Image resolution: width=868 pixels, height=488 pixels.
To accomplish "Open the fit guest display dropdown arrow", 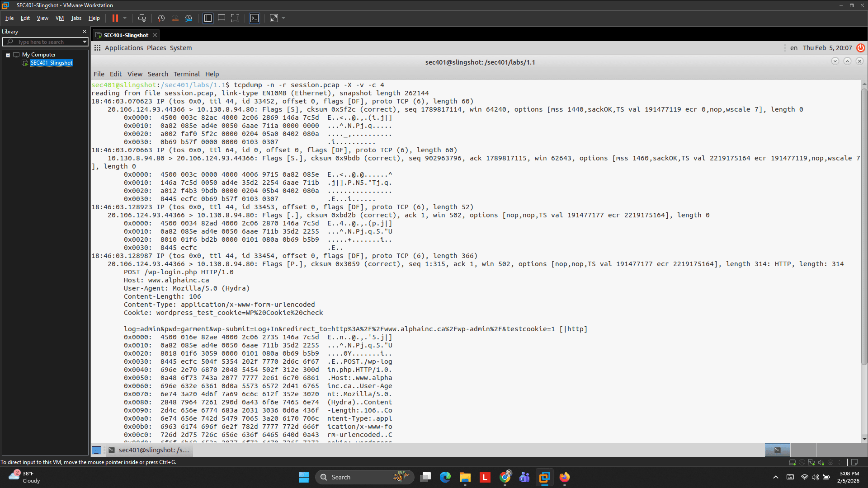I will [x=283, y=18].
